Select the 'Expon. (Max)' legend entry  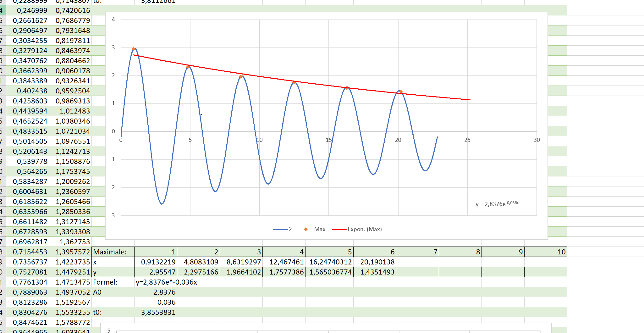(x=357, y=229)
